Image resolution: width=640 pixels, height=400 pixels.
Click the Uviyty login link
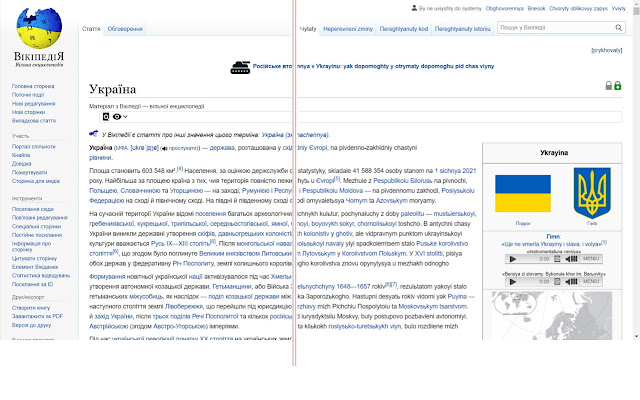pyautogui.click(x=618, y=8)
